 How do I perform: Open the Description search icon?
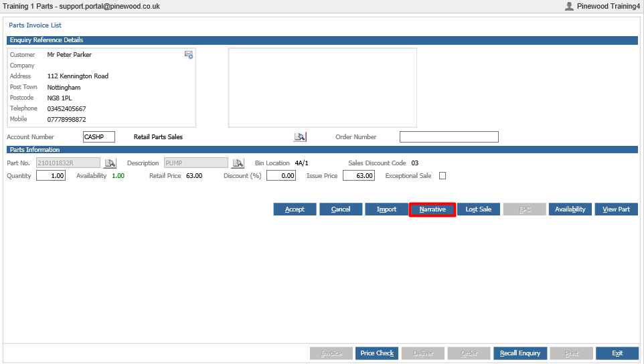point(238,163)
